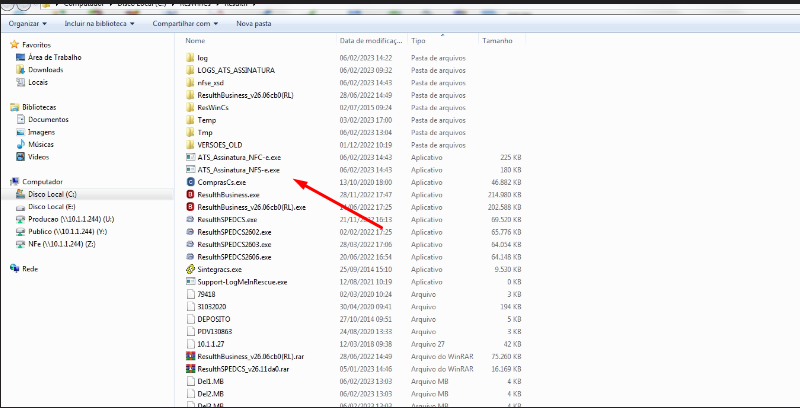Open Locais in the Favoritos list
This screenshot has height=408, width=800.
pos(38,82)
